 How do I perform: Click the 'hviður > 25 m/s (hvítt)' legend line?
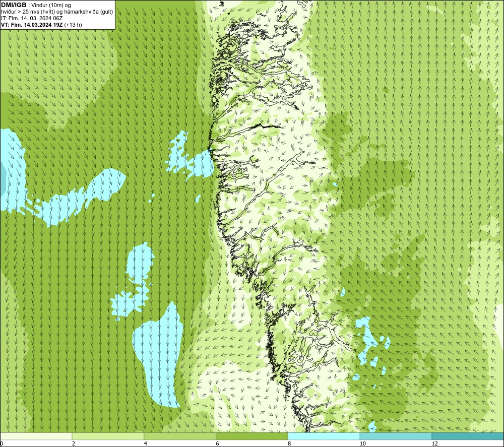(27, 12)
